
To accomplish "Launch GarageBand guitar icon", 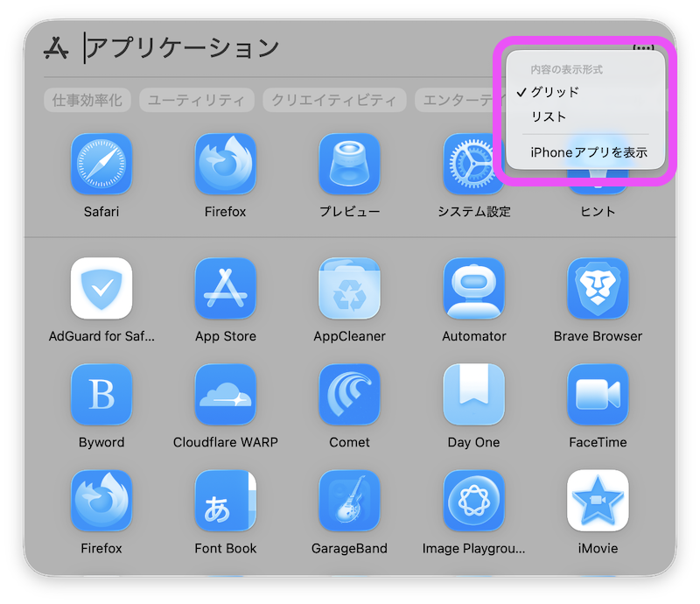I will click(349, 501).
